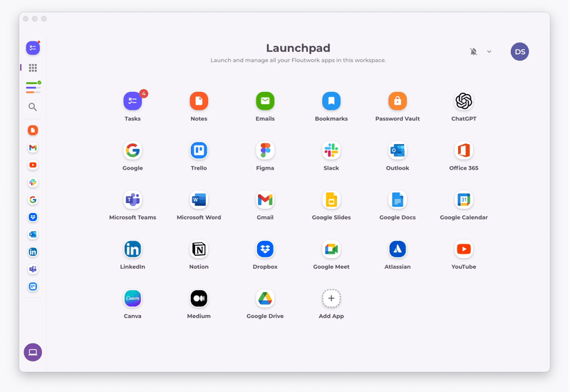The width and height of the screenshot is (570, 392).
Task: Open Outlook from the sidebar
Action: pyautogui.click(x=33, y=234)
